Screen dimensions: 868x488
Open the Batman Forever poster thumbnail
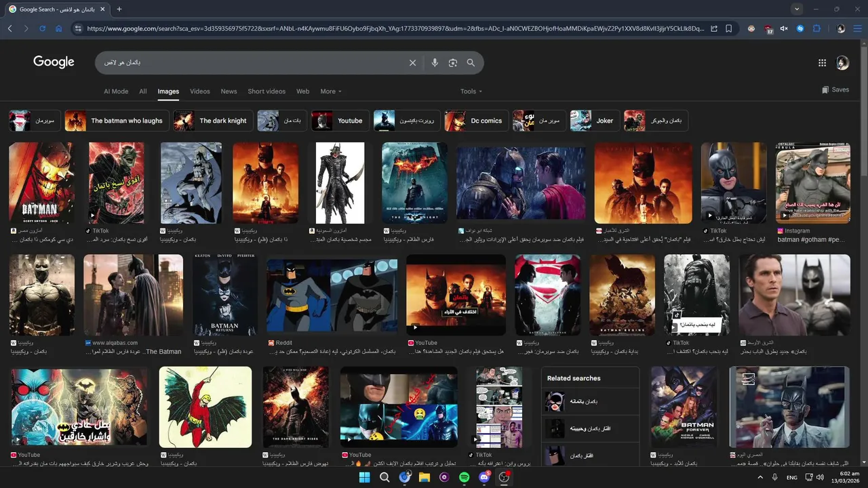point(684,407)
